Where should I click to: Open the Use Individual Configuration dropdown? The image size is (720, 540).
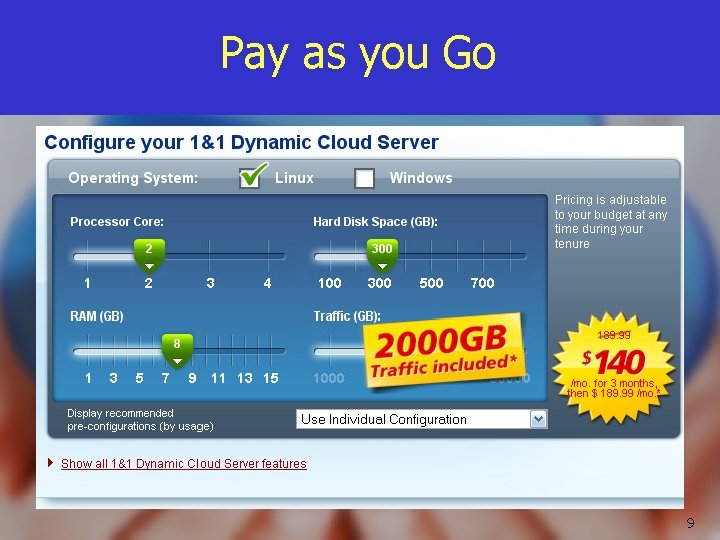pyautogui.click(x=422, y=419)
